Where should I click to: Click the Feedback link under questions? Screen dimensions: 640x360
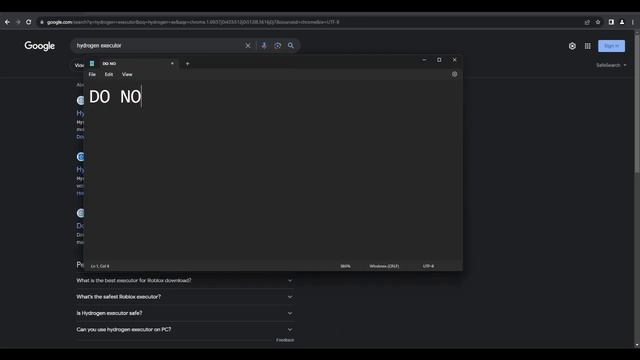coord(285,340)
